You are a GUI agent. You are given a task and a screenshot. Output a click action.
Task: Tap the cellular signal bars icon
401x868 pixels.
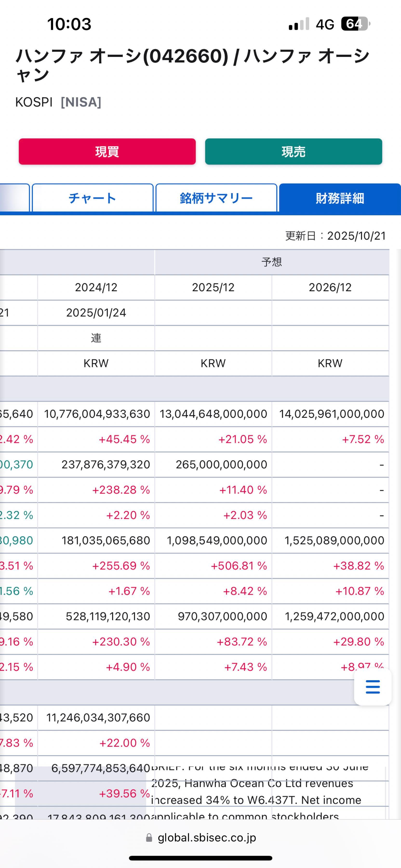[x=299, y=24]
